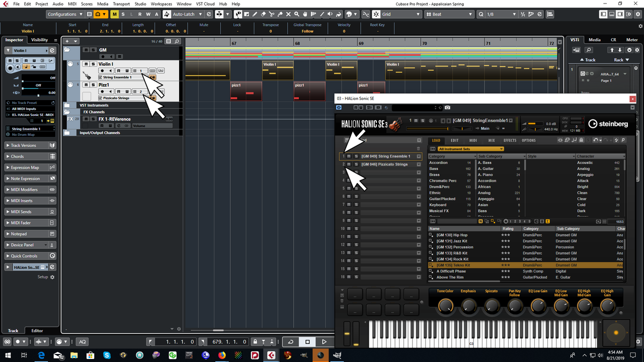
Task: Open Microsoft Edge from the taskbar
Action: tap(41, 355)
